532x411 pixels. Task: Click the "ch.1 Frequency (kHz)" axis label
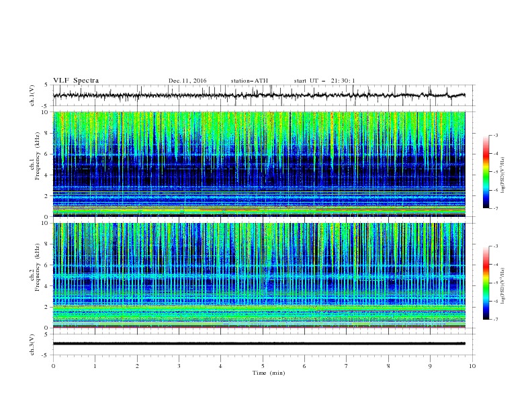(x=35, y=154)
